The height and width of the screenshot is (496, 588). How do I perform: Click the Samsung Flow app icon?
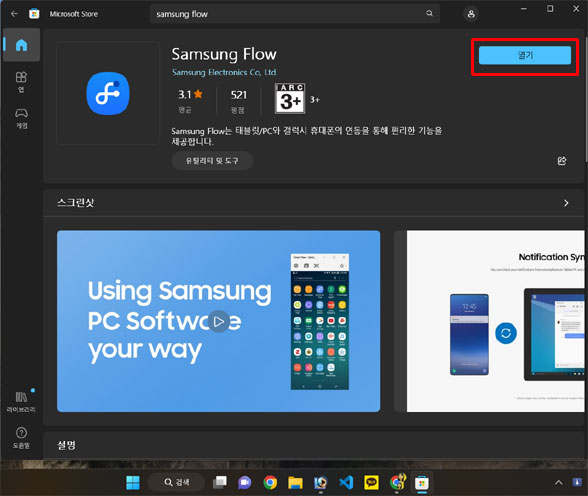[108, 93]
